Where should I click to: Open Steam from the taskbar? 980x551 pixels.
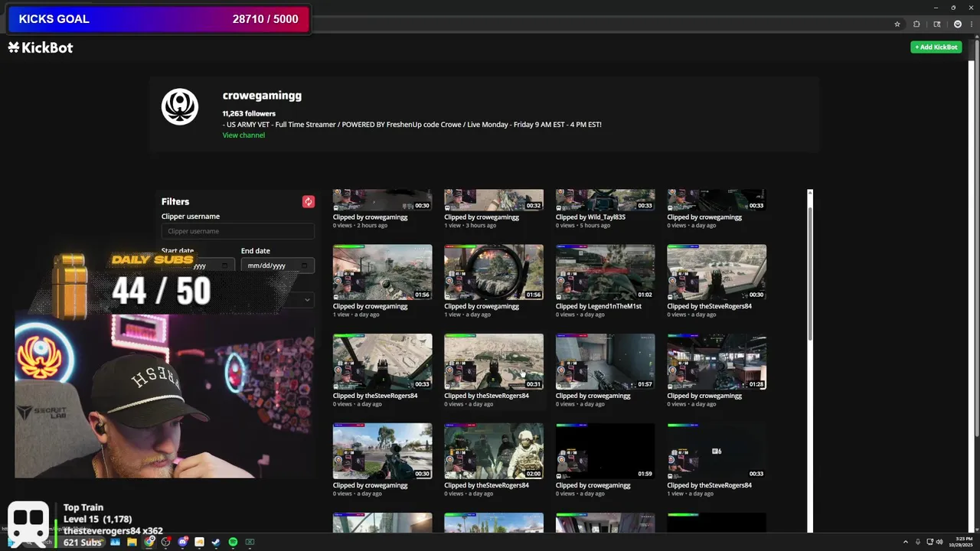pos(216,542)
